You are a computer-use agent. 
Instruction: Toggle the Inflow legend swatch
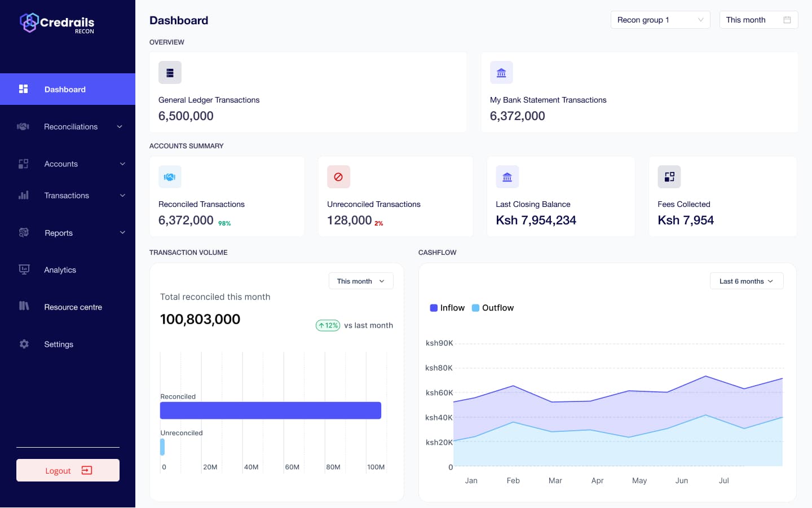434,308
